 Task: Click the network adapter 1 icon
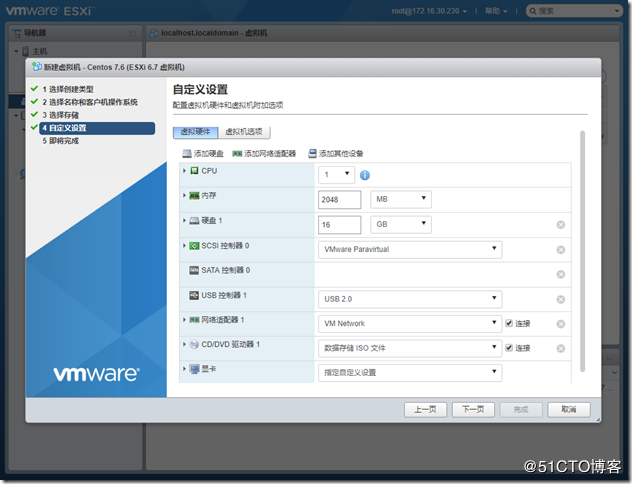coord(194,320)
